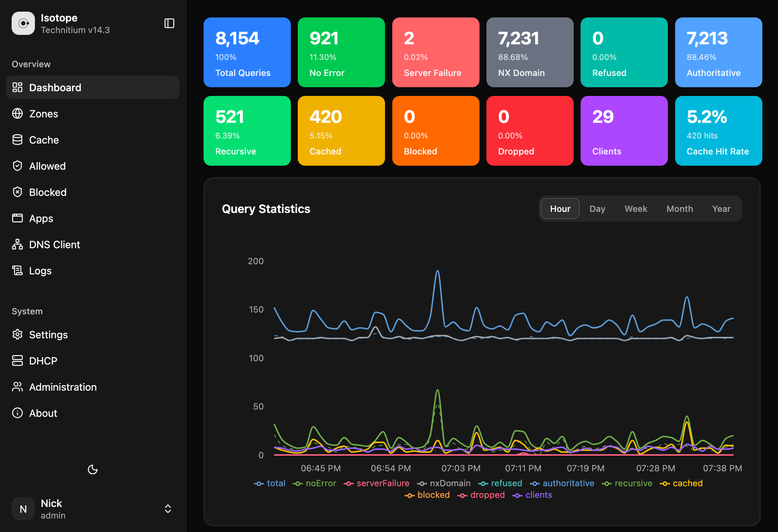Viewport: 778px width, 532px height.
Task: Toggle the cached legend entry
Action: pos(681,483)
